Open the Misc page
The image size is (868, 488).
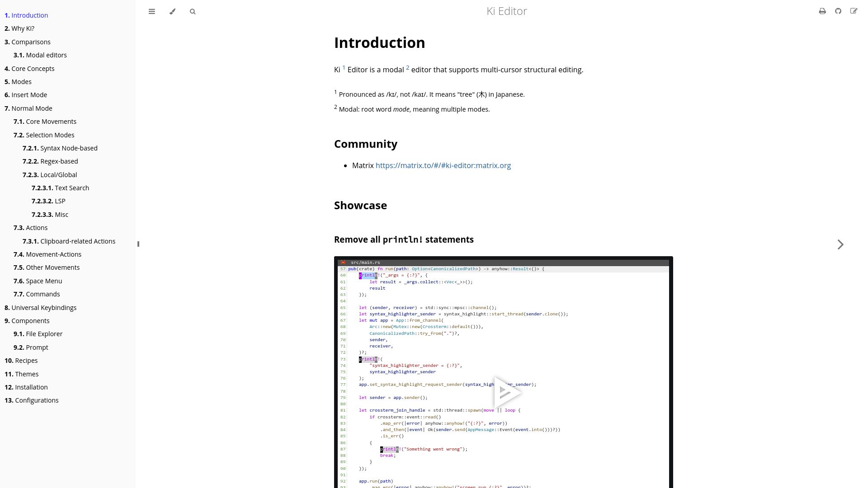coord(50,215)
